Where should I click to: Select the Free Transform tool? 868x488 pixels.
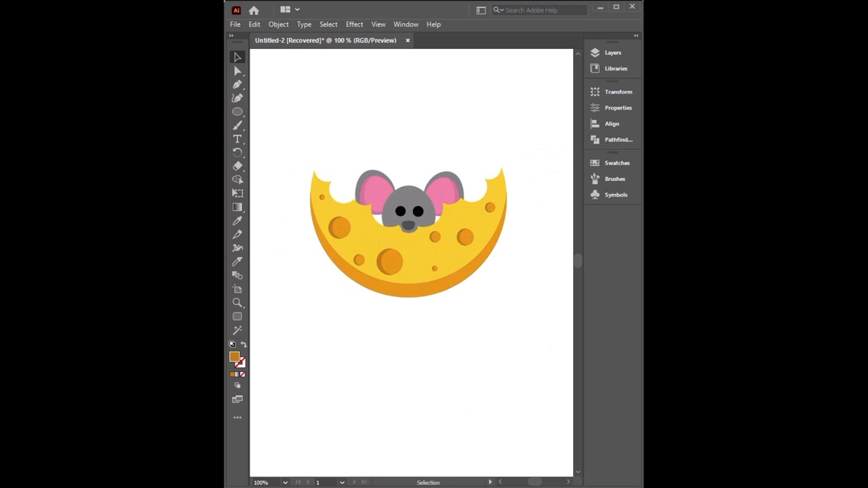pyautogui.click(x=237, y=193)
